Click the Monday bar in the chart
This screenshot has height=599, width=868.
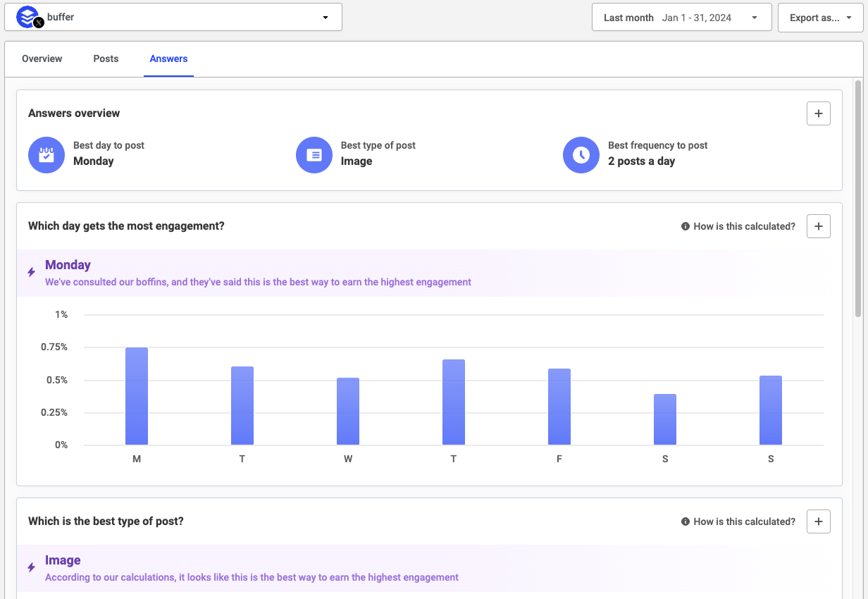[x=137, y=396]
